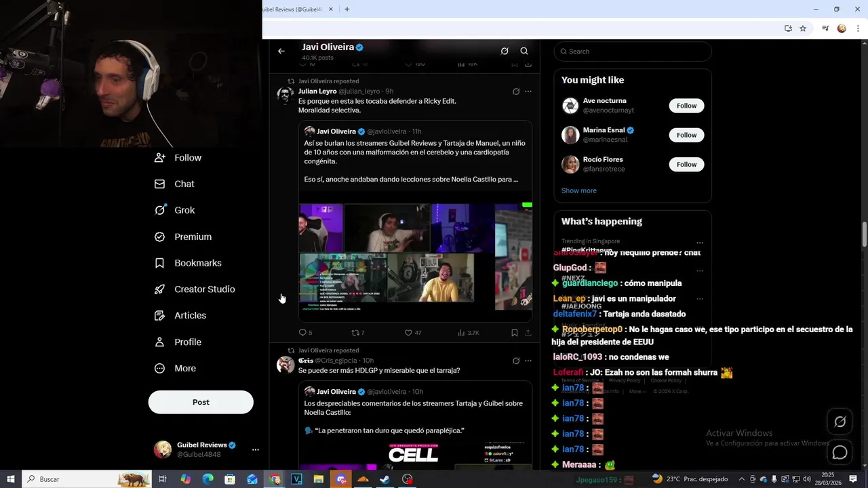Open Grok icon in Javi Oliveira profile header
868x488 pixels.
(x=505, y=51)
